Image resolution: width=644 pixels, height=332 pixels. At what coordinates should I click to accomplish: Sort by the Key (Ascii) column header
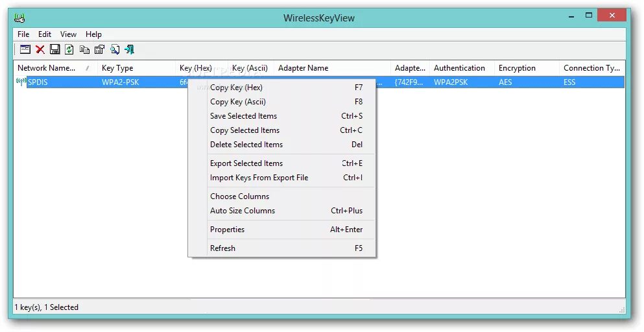pyautogui.click(x=250, y=68)
